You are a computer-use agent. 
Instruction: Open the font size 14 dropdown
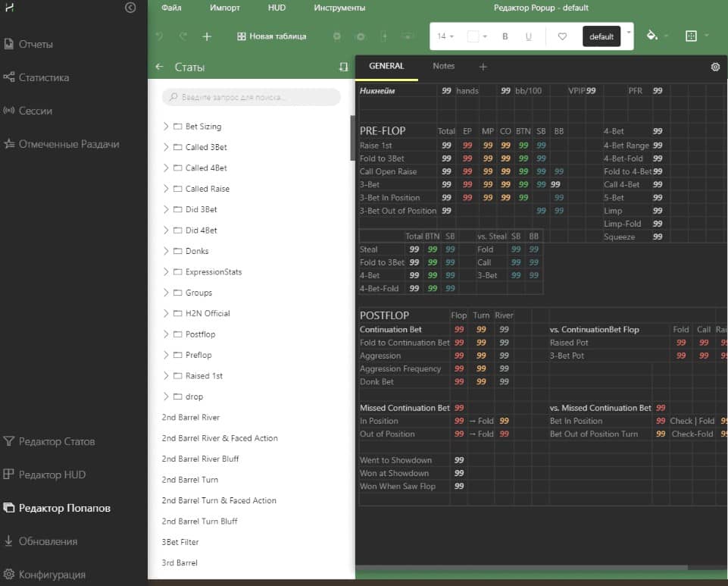(x=445, y=36)
